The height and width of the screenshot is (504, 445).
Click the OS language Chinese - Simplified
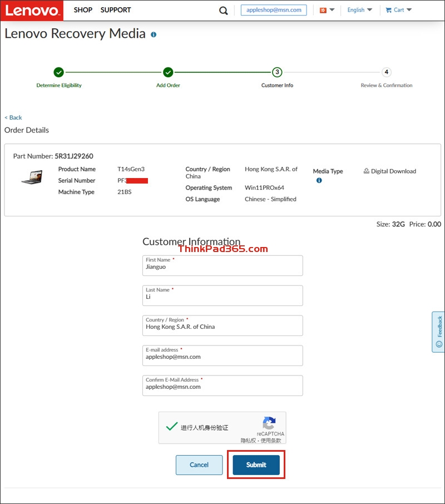[270, 199]
